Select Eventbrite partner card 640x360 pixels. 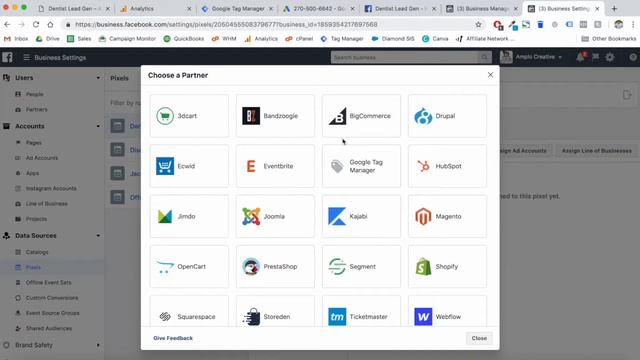[x=275, y=166]
